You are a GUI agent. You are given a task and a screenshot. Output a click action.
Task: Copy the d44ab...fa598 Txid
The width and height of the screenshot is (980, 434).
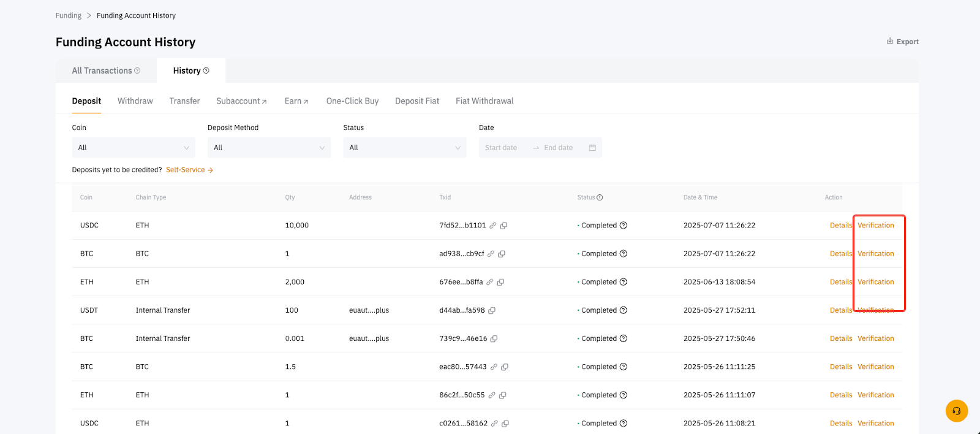[x=492, y=310]
